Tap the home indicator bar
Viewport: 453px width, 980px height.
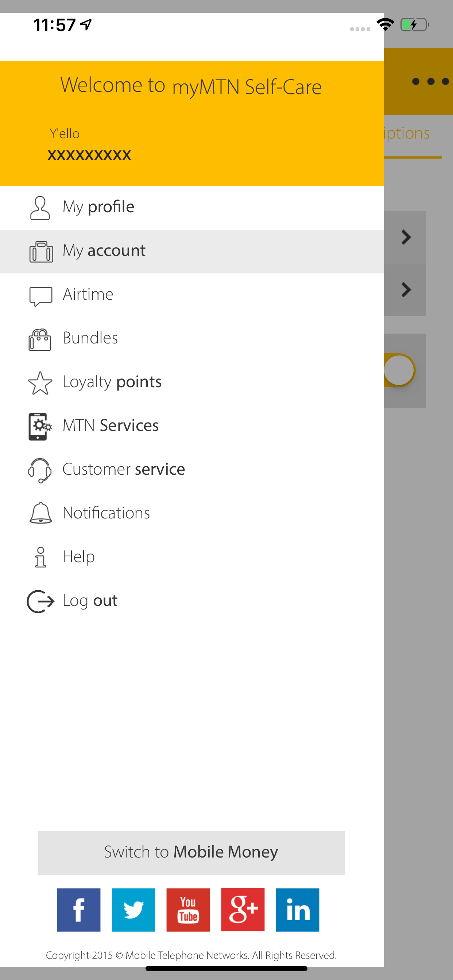pyautogui.click(x=226, y=968)
